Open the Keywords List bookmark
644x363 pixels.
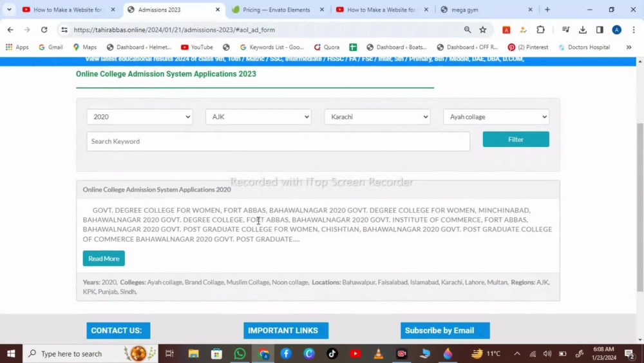272,47
